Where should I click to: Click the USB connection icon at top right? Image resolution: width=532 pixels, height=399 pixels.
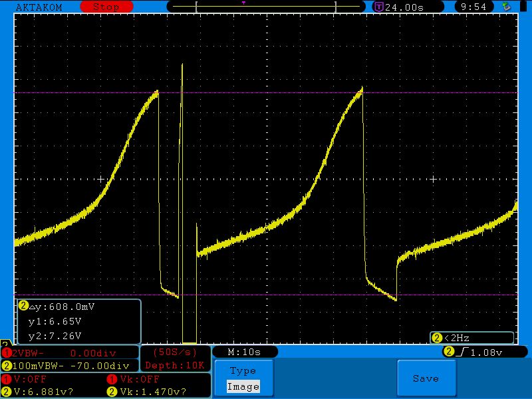coord(507,7)
